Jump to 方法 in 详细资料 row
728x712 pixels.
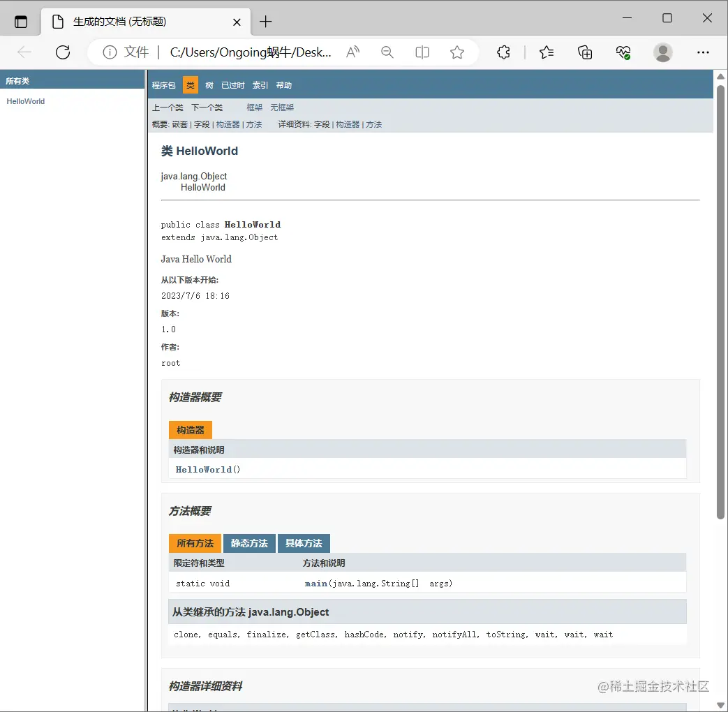pyautogui.click(x=373, y=124)
